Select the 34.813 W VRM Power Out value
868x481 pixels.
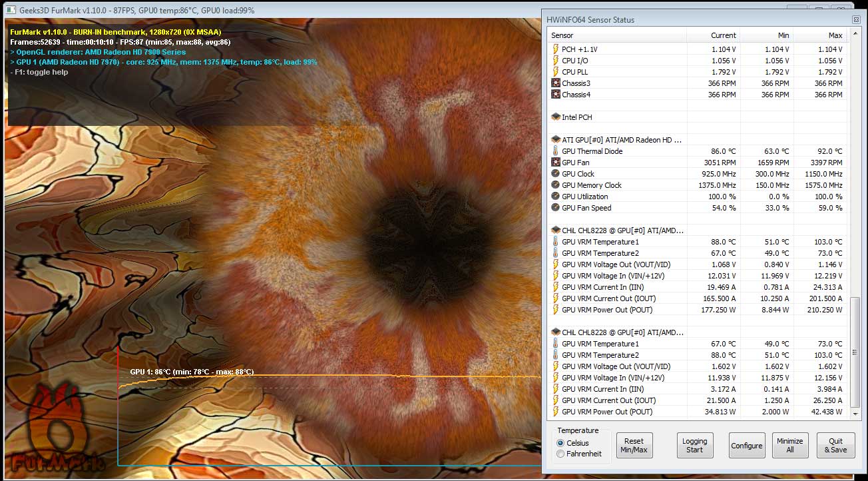[x=720, y=412]
